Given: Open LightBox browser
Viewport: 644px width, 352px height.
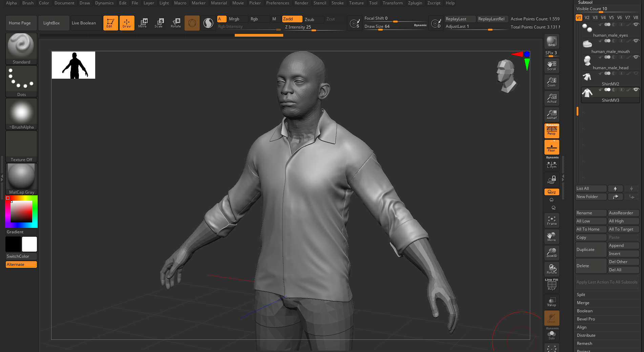Looking at the screenshot, I should pyautogui.click(x=51, y=23).
